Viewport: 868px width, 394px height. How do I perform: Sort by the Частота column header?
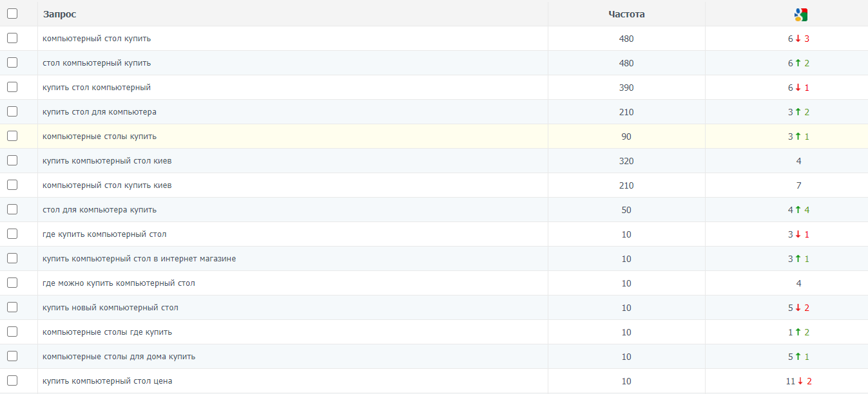click(626, 14)
